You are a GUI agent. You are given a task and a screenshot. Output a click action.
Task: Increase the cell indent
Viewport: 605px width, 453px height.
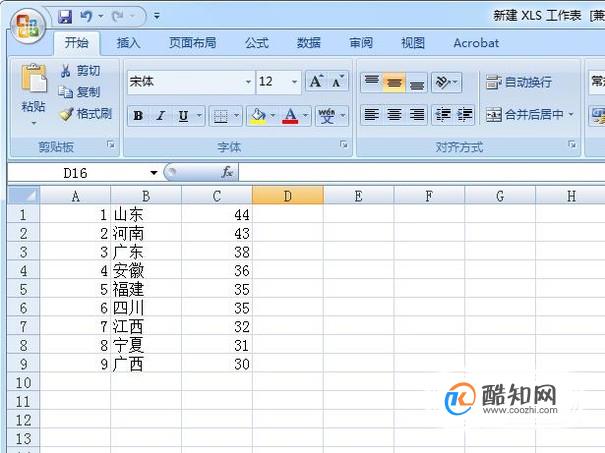point(465,115)
